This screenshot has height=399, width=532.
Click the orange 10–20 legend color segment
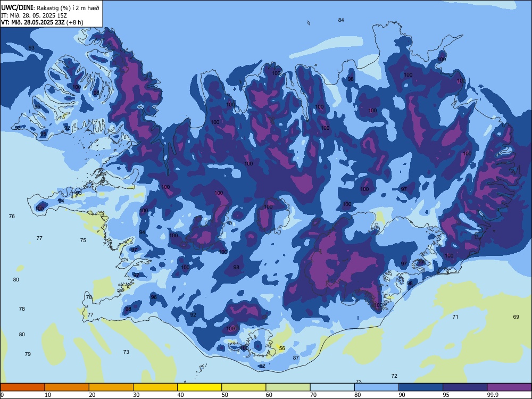[x=67, y=387]
